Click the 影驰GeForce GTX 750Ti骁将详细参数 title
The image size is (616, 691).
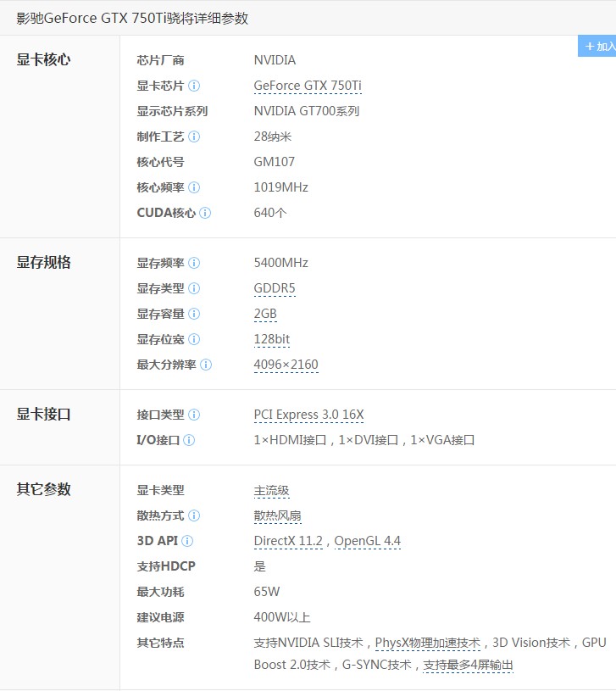coord(132,18)
